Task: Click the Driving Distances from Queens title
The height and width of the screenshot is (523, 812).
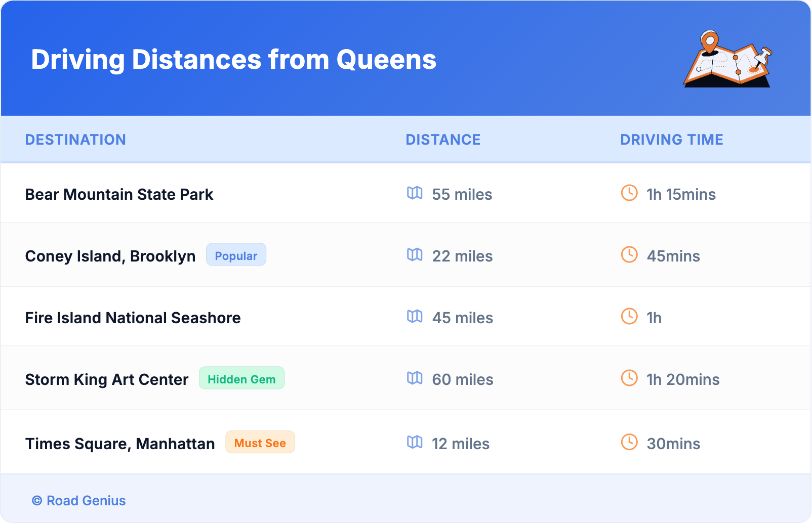Action: click(x=233, y=60)
